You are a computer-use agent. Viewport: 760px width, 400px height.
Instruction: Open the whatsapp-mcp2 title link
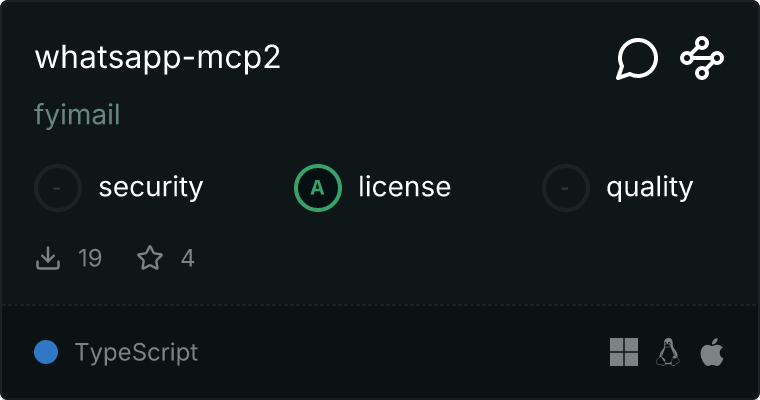click(158, 58)
